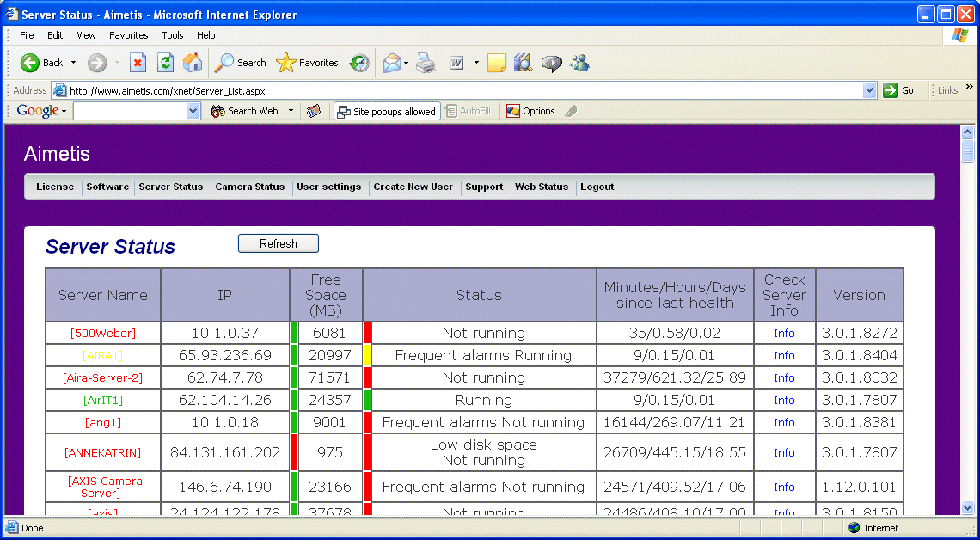Viewport: 980px width, 540px height.
Task: Go to the Home page icon
Action: coord(193,63)
